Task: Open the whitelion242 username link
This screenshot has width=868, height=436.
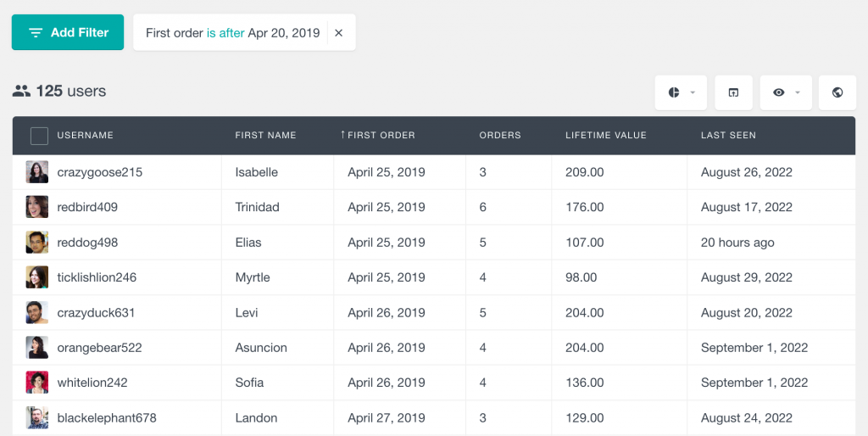Action: [x=92, y=383]
